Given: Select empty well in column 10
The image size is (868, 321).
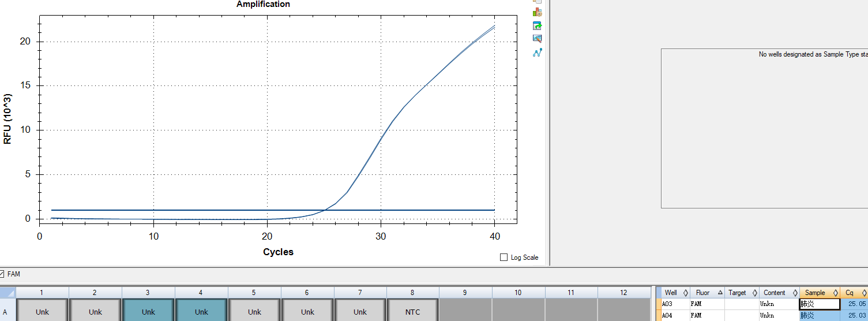Looking at the screenshot, I should pyautogui.click(x=518, y=310).
